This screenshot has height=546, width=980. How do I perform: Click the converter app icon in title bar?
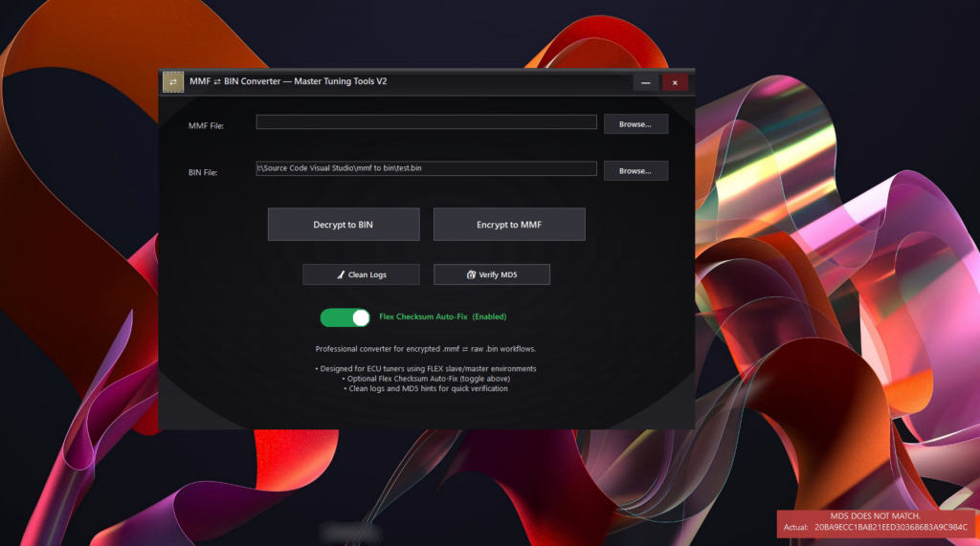[x=173, y=83]
